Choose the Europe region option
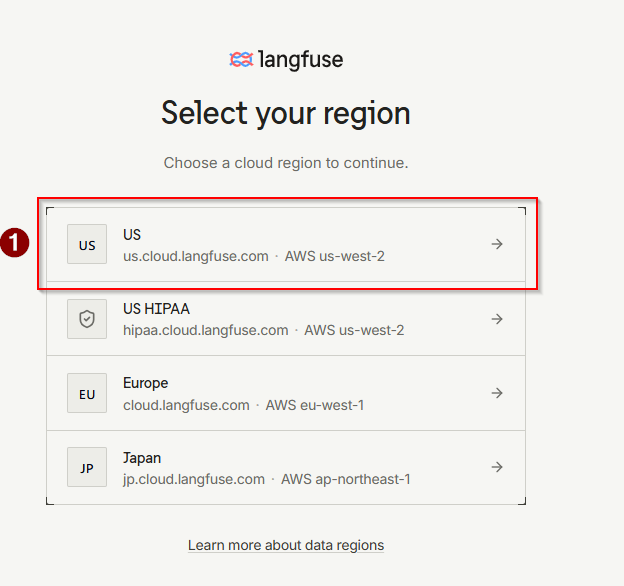The image size is (624, 586). coord(286,393)
